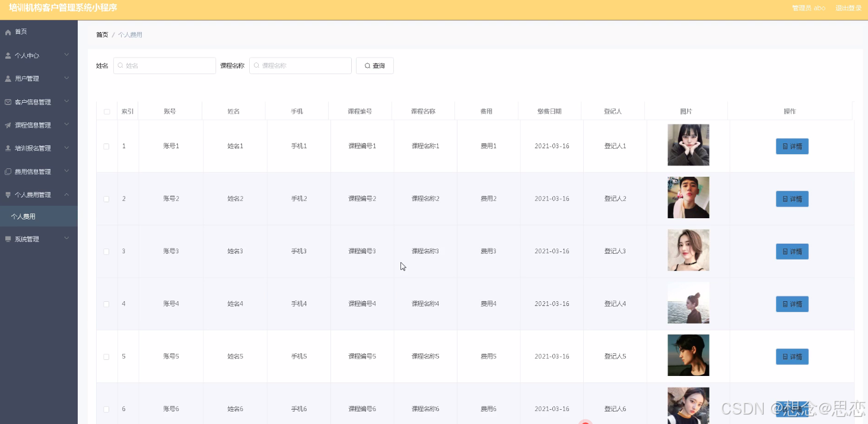Click the 缴费日期 column header
Image resolution: width=868 pixels, height=424 pixels.
pos(549,111)
